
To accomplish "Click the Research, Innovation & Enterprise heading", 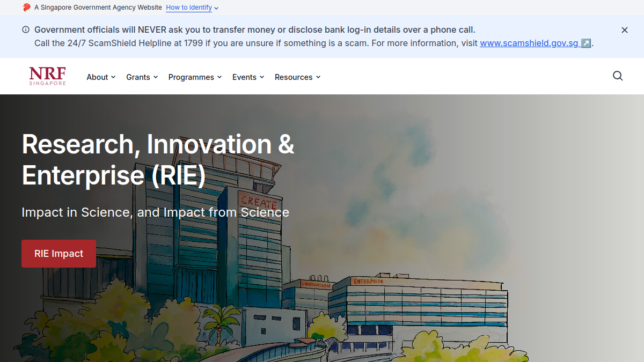I will (x=158, y=159).
